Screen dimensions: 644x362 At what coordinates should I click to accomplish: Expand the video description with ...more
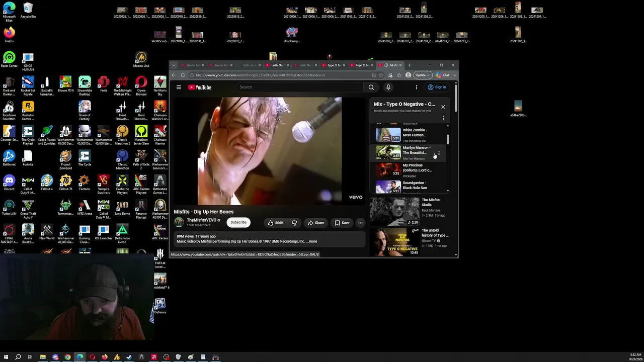(312, 241)
